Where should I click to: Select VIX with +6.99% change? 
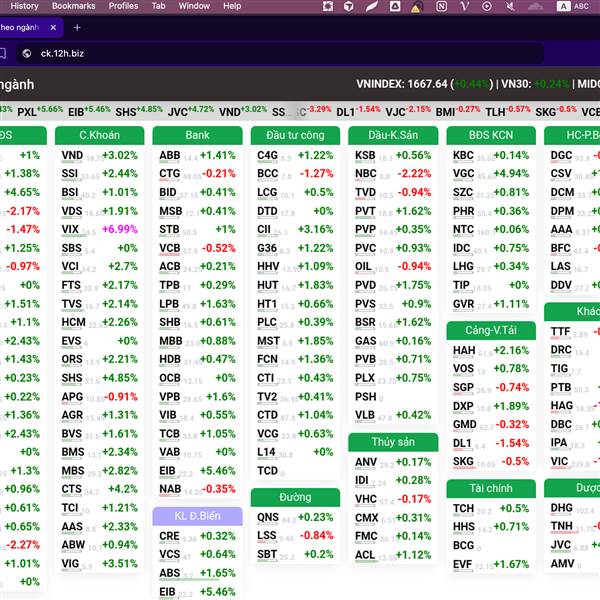click(x=99, y=229)
